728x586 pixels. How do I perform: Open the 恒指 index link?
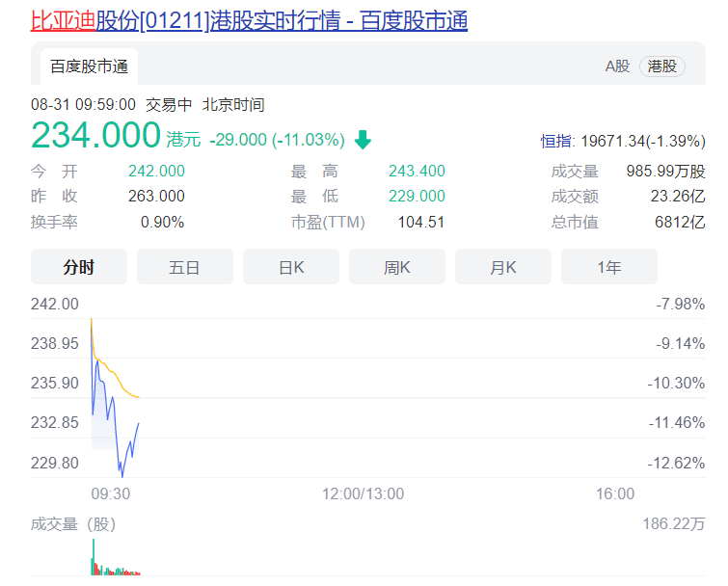pyautogui.click(x=555, y=141)
